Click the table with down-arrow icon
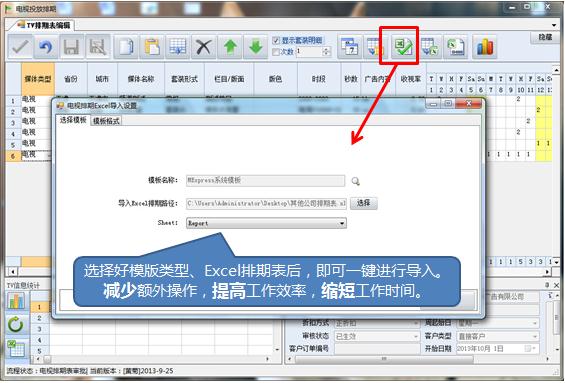 [x=375, y=47]
